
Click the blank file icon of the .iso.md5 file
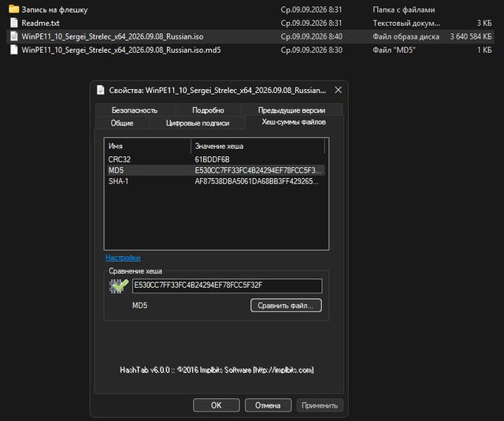(x=14, y=50)
